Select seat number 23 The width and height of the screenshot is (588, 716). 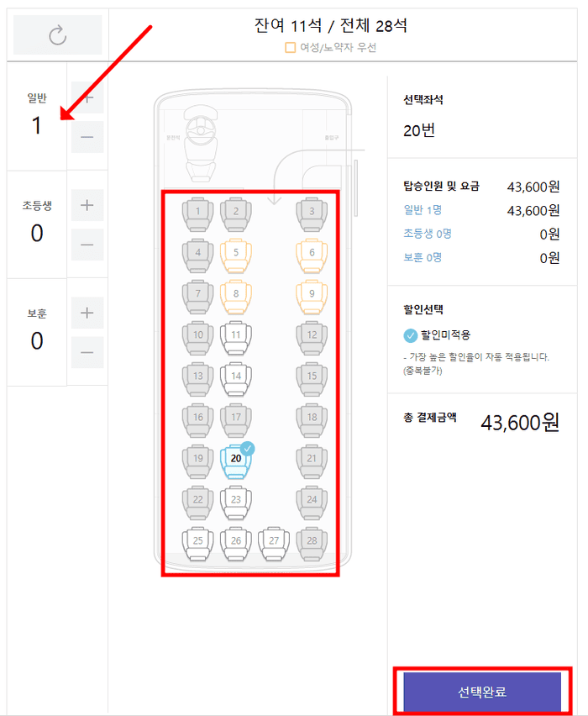coord(235,500)
